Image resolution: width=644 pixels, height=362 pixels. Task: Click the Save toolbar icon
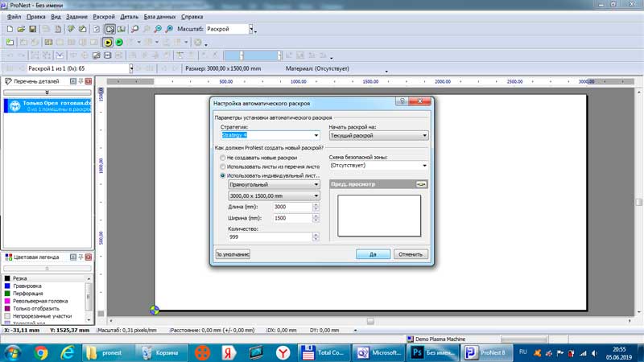[32, 29]
